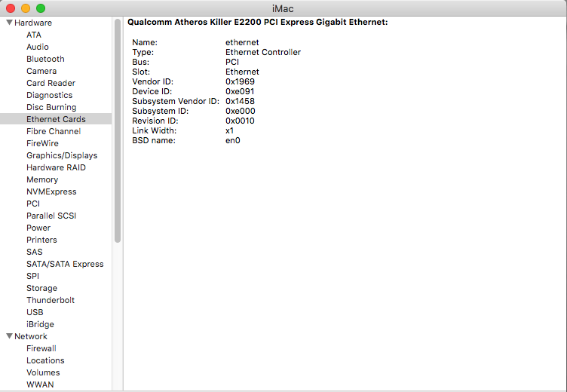The width and height of the screenshot is (567, 392).
Task: Zoom the window with green button
Action: pos(41,8)
